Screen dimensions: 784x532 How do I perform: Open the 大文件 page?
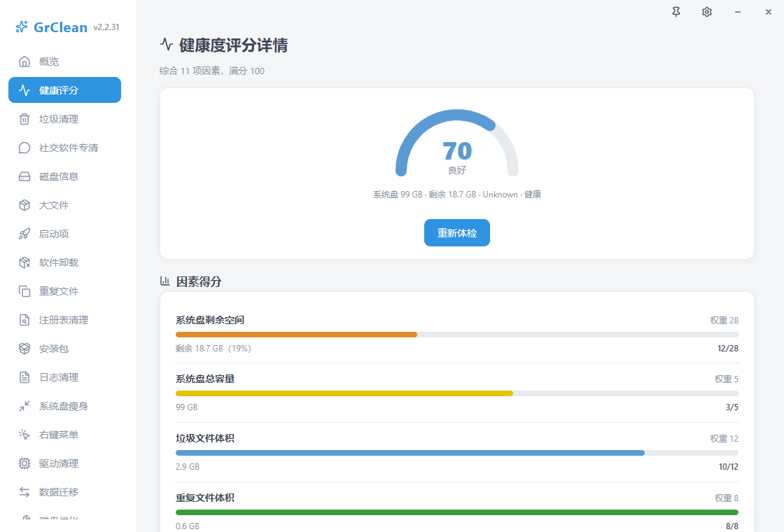[64, 205]
